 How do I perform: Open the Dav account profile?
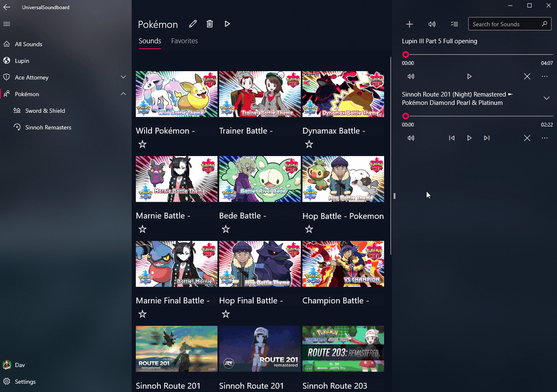click(x=66, y=365)
